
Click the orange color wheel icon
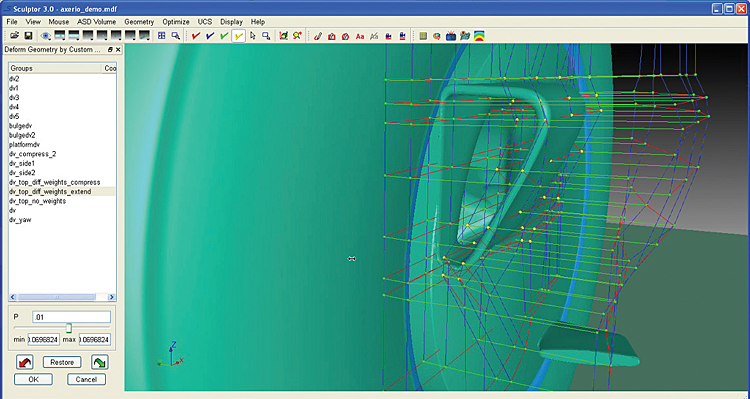437,36
